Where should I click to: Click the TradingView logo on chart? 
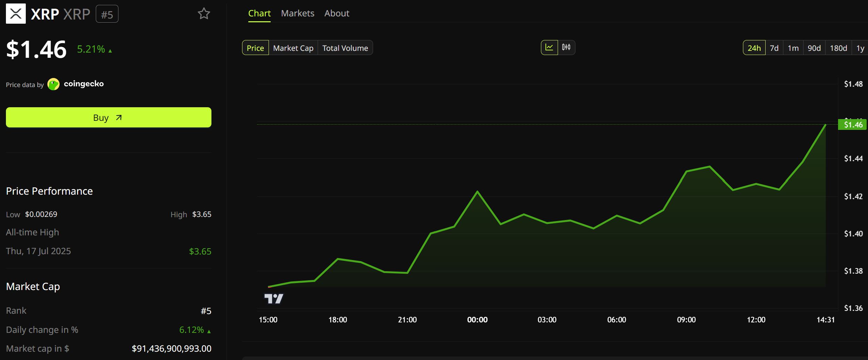point(274,299)
